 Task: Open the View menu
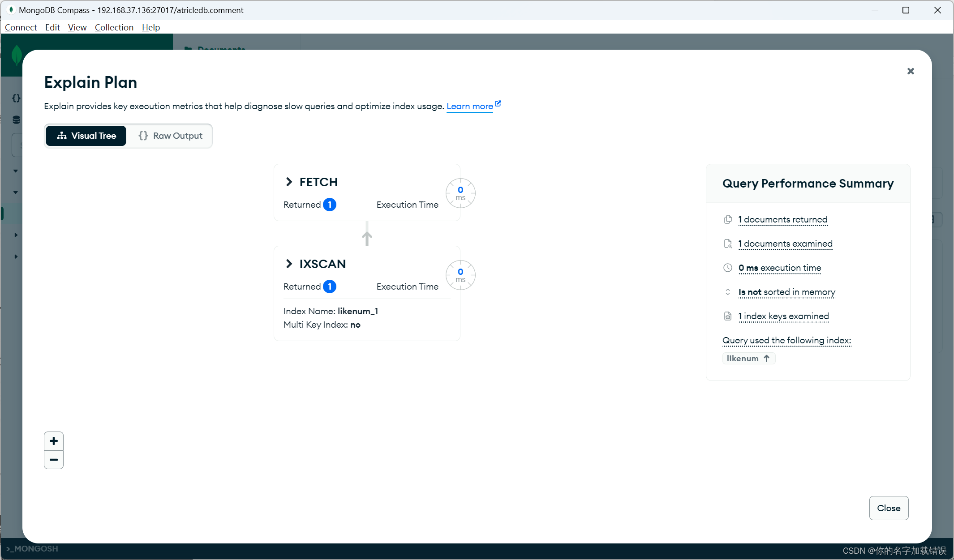click(x=77, y=27)
